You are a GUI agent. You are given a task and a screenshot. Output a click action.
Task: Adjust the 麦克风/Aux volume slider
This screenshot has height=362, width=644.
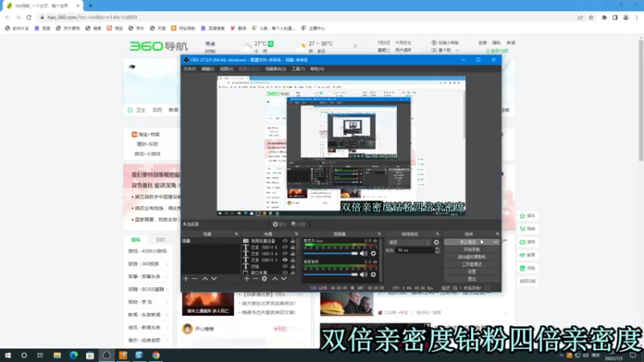point(331,253)
